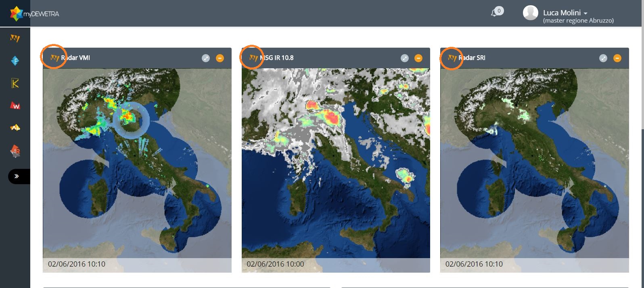Expand the sidebar with double-arrow button
The width and height of the screenshot is (644, 288).
click(19, 176)
